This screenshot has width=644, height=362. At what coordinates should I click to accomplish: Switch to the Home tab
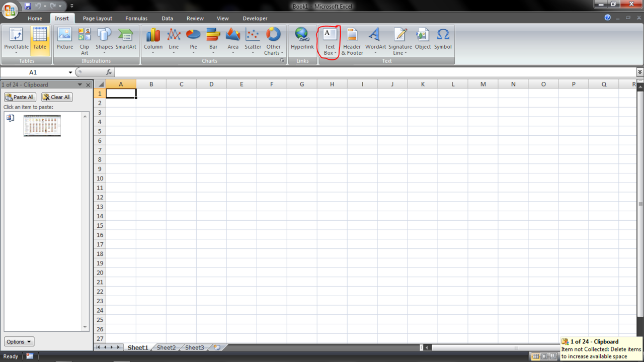35,19
